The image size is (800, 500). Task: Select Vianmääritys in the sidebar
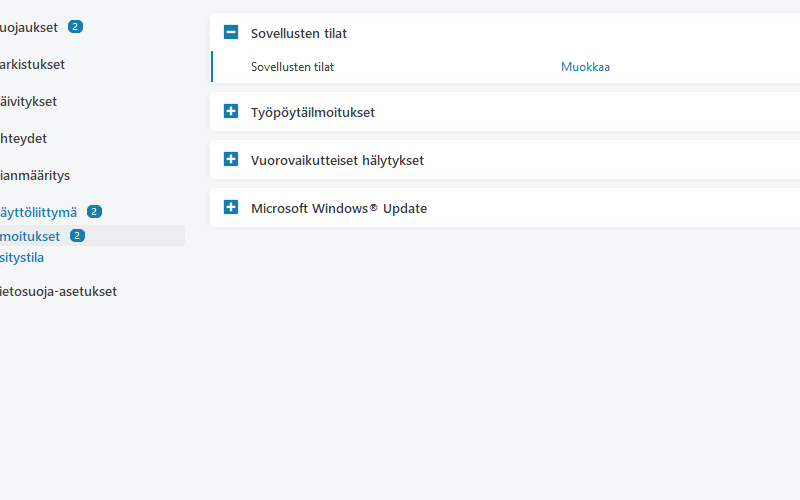point(34,175)
